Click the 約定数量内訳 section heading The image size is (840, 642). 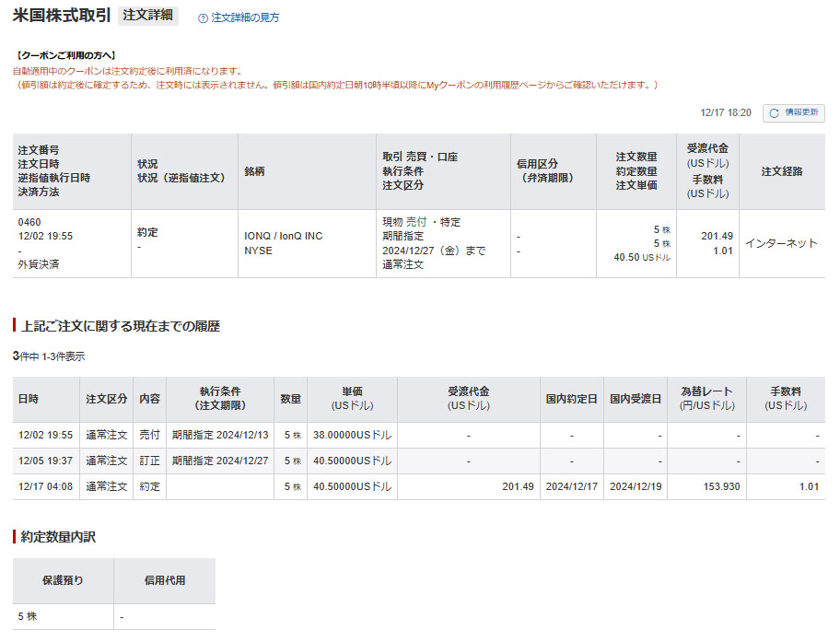58,535
